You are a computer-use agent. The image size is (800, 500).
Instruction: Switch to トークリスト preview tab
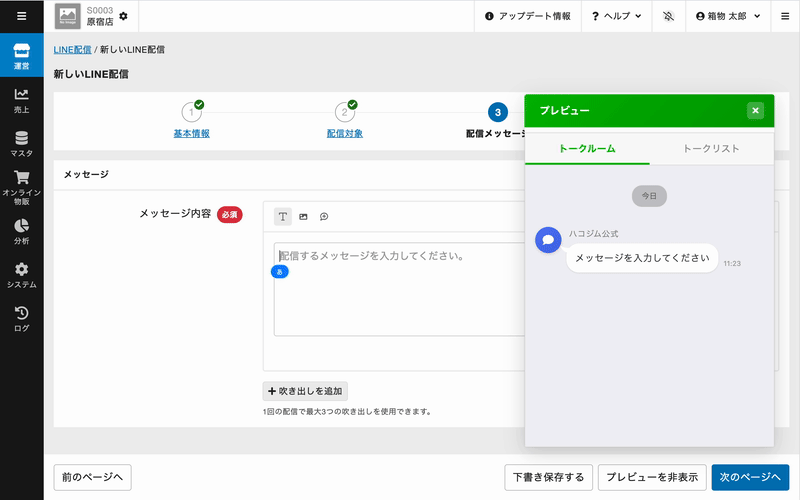[x=711, y=148]
